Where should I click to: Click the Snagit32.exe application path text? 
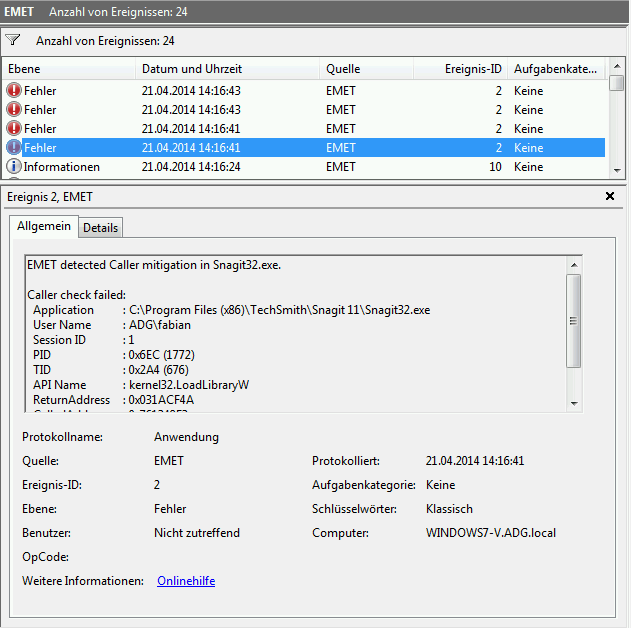[x=280, y=310]
